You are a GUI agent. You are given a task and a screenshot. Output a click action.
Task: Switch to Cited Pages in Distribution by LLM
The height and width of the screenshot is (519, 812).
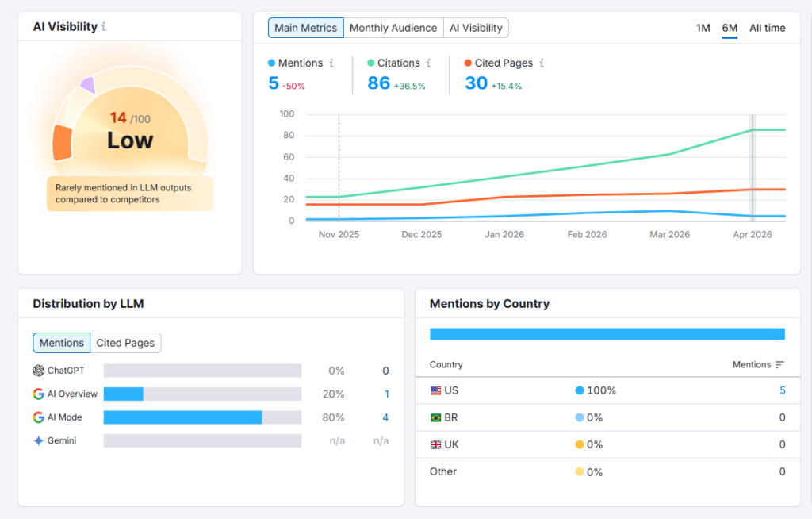tap(125, 343)
